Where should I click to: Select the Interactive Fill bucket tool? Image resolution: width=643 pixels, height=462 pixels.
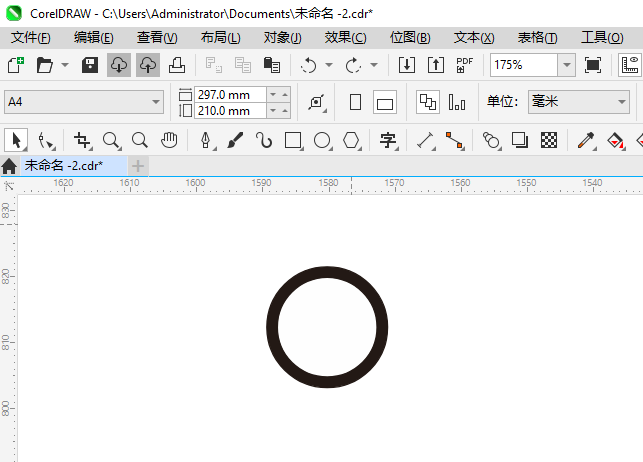coord(616,141)
